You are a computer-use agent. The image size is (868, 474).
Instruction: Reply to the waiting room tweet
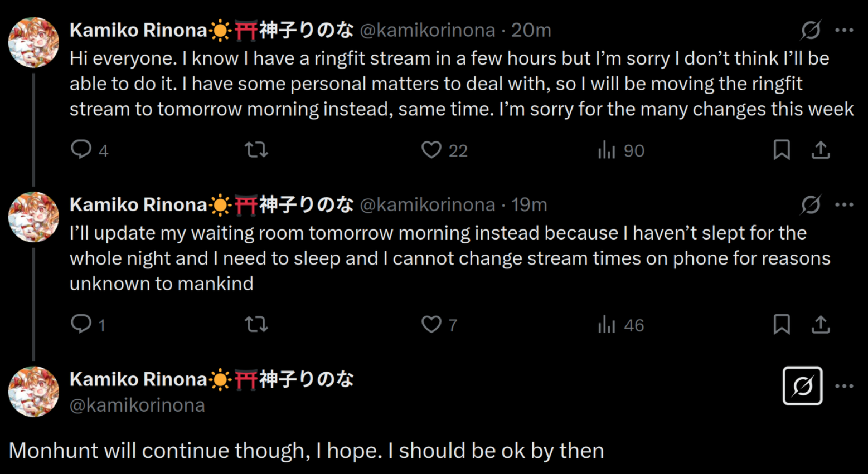(81, 324)
